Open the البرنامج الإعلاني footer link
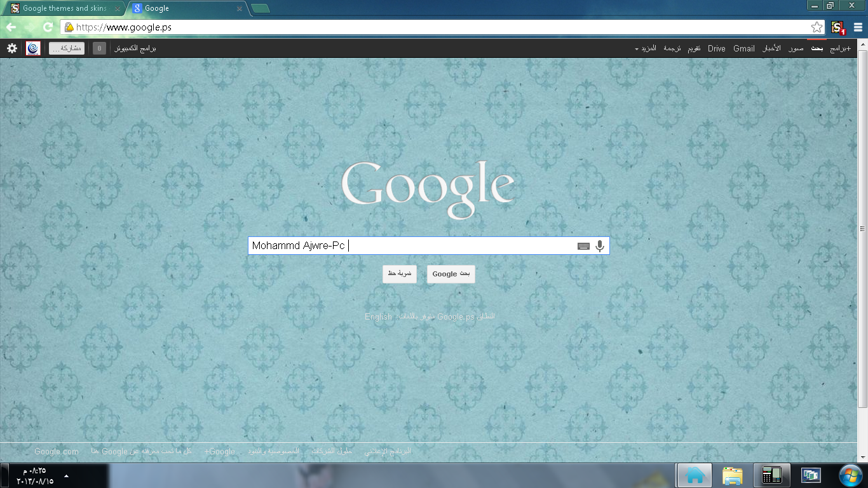868x488 pixels. (x=388, y=452)
